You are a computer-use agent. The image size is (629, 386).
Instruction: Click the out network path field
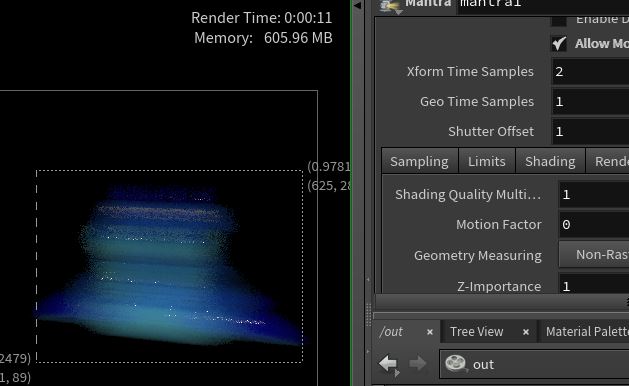click(x=534, y=364)
